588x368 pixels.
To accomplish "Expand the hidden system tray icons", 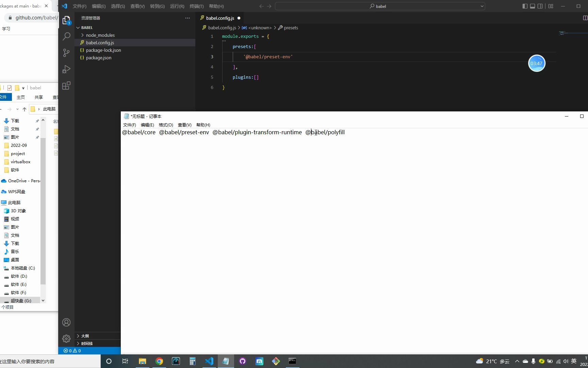I will [x=517, y=361].
